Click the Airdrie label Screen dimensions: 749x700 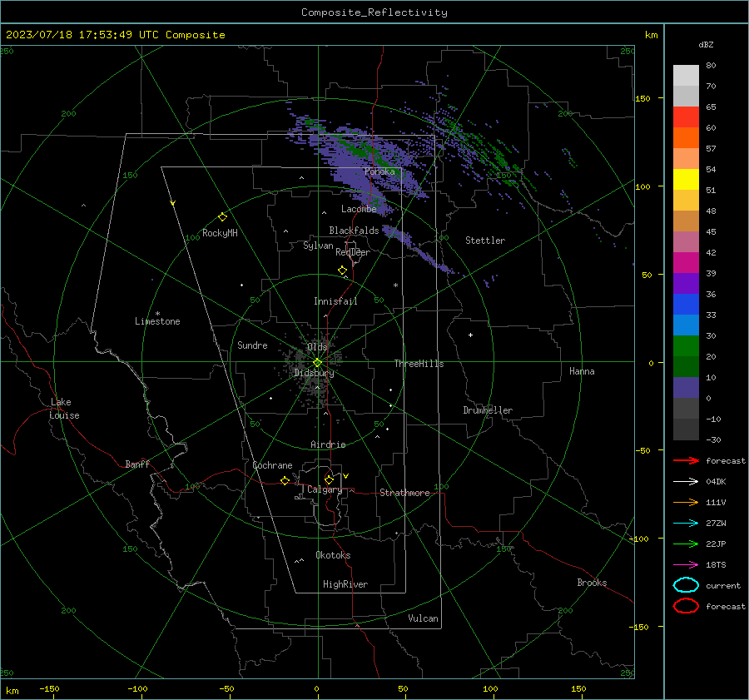(328, 444)
